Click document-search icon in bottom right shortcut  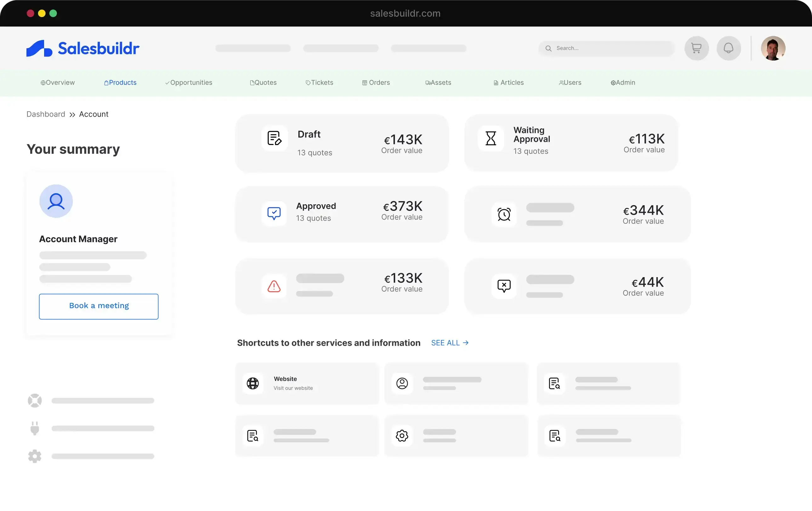coord(555,436)
